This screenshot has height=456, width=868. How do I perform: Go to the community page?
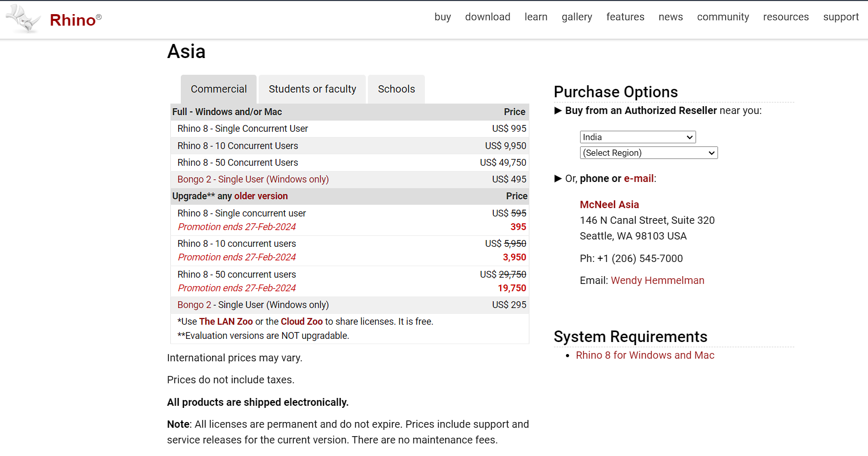tap(723, 17)
